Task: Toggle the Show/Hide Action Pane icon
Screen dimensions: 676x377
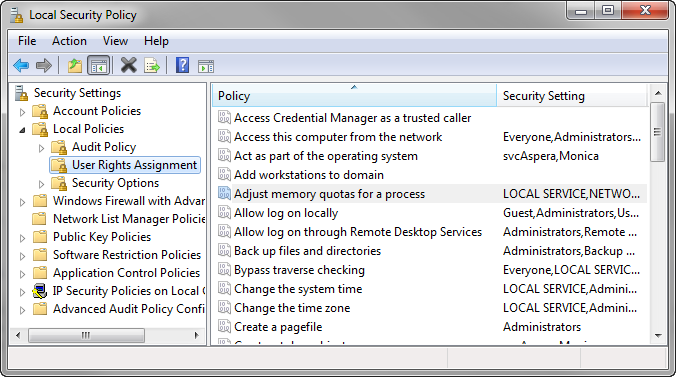Action: (206, 66)
